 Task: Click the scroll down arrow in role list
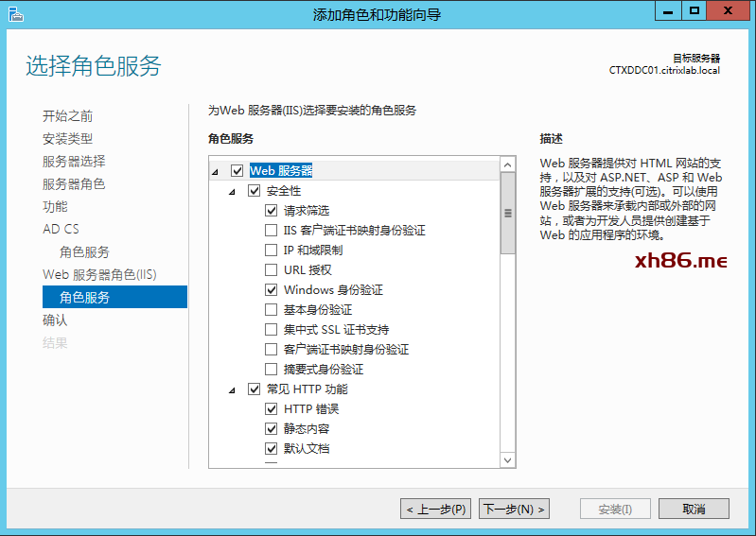click(508, 460)
